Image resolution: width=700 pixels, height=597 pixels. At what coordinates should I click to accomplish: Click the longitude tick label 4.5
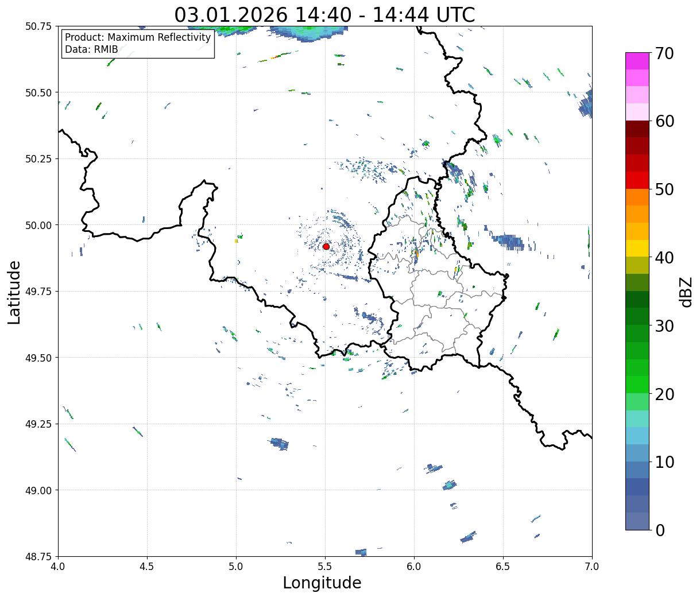click(x=147, y=566)
